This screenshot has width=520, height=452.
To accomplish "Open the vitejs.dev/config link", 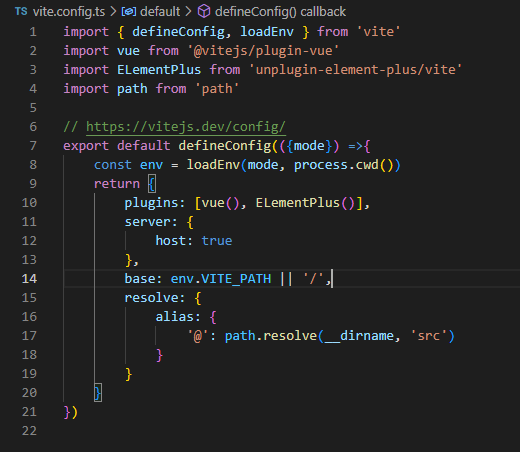I will point(186,127).
